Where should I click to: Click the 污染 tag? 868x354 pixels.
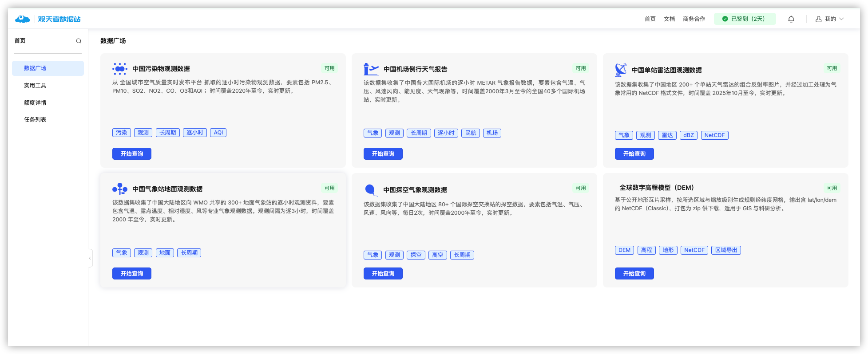pos(122,133)
